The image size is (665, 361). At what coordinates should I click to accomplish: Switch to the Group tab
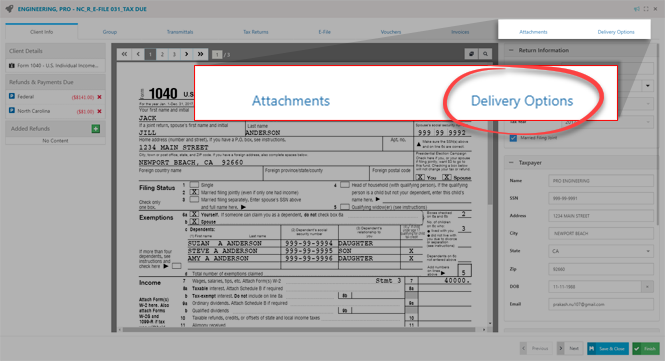[109, 32]
